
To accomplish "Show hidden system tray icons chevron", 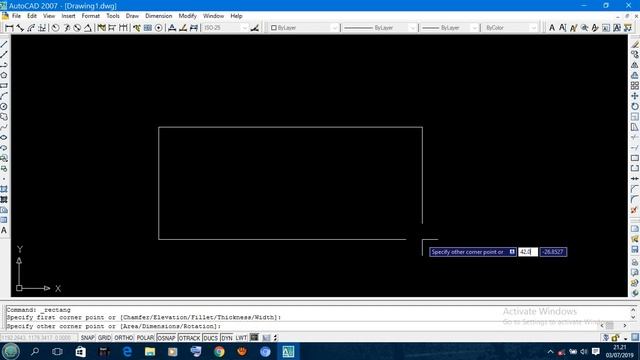I will [x=550, y=351].
